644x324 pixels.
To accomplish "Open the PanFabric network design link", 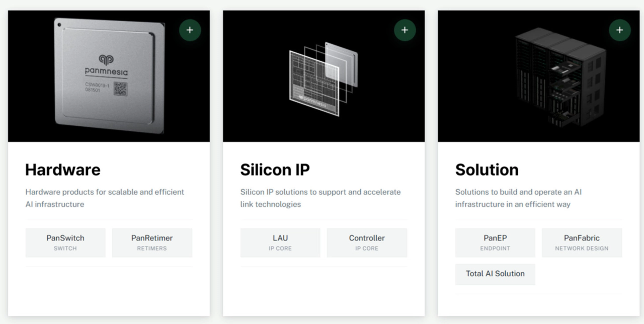I will [582, 242].
